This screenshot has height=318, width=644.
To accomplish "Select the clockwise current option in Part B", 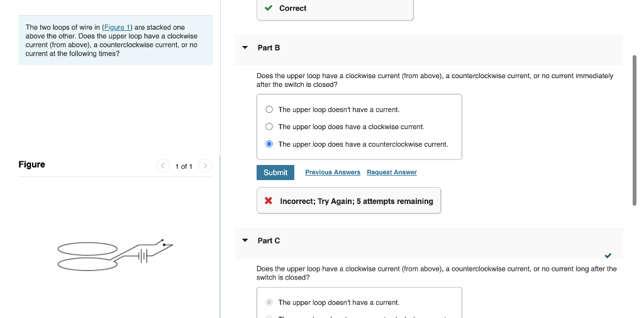I will coord(269,127).
